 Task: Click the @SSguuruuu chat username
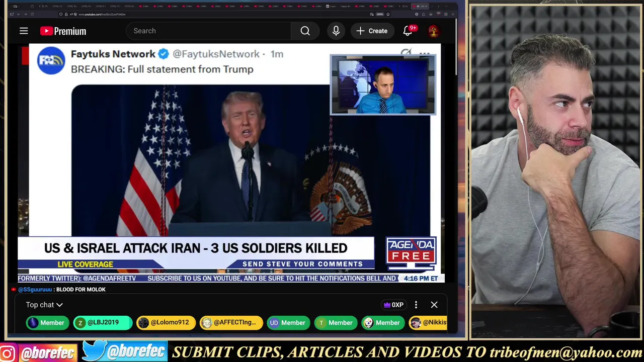35,290
